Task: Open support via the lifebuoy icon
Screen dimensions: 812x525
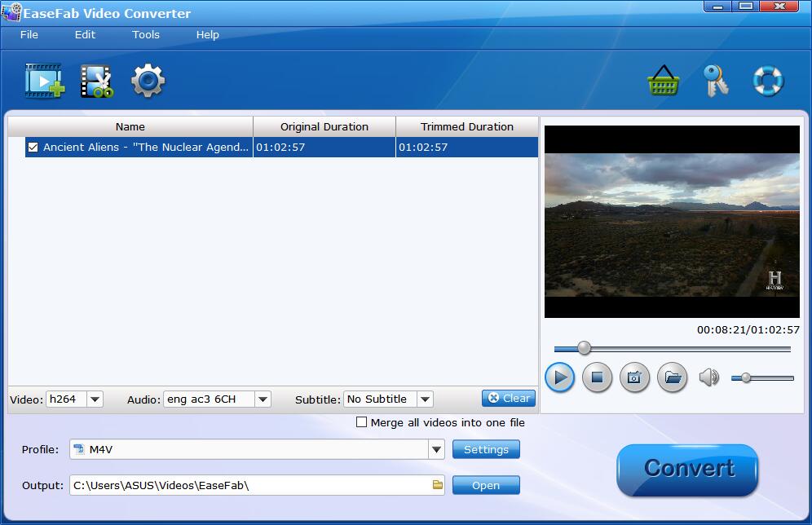Action: (x=768, y=80)
